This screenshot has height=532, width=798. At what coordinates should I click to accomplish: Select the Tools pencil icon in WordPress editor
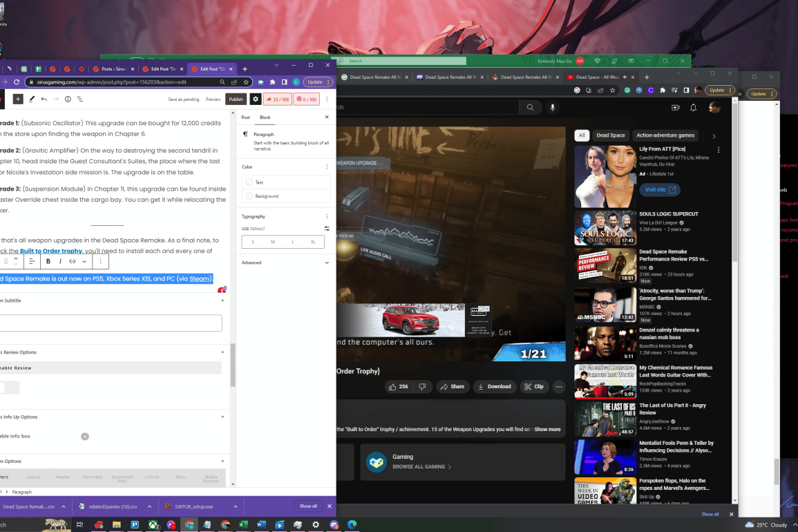click(x=32, y=99)
